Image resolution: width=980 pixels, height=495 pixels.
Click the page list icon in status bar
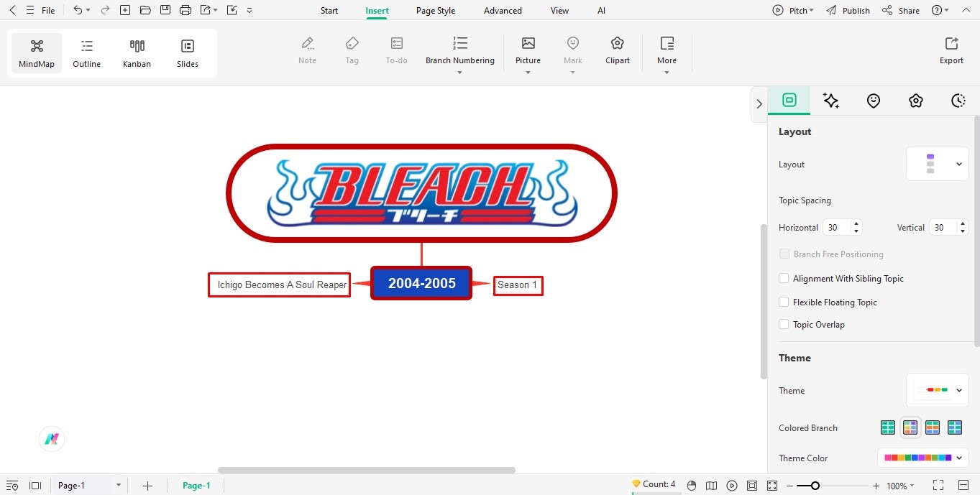pyautogui.click(x=12, y=486)
